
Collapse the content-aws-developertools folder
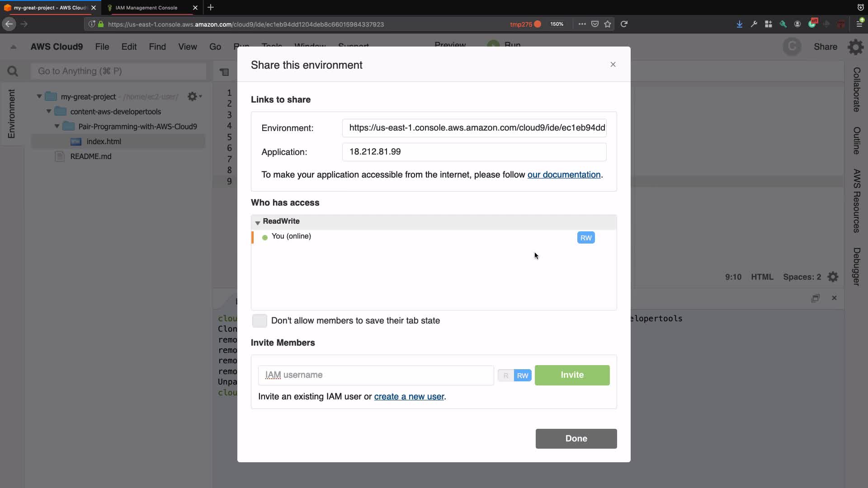[x=49, y=112]
